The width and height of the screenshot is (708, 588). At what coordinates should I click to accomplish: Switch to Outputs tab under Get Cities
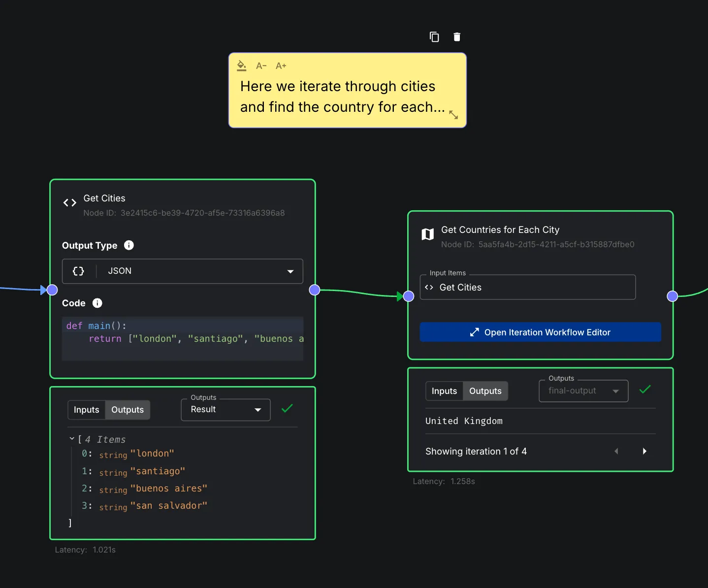[128, 410]
